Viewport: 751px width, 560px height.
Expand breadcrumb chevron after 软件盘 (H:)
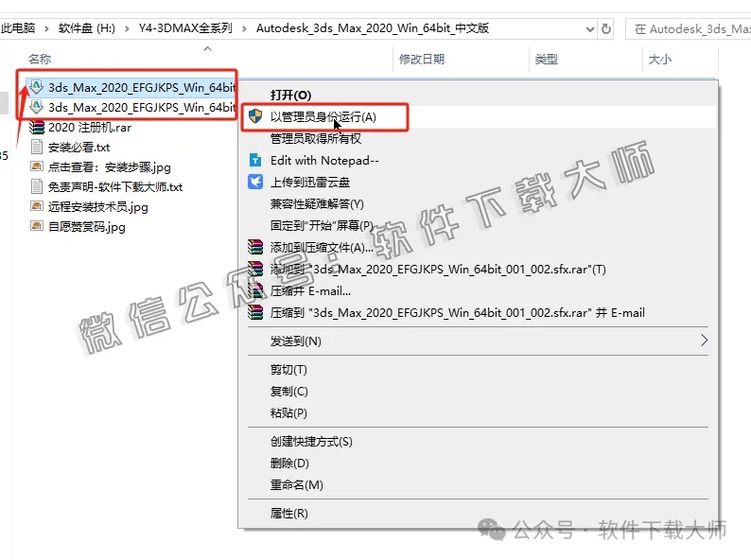pos(127,28)
